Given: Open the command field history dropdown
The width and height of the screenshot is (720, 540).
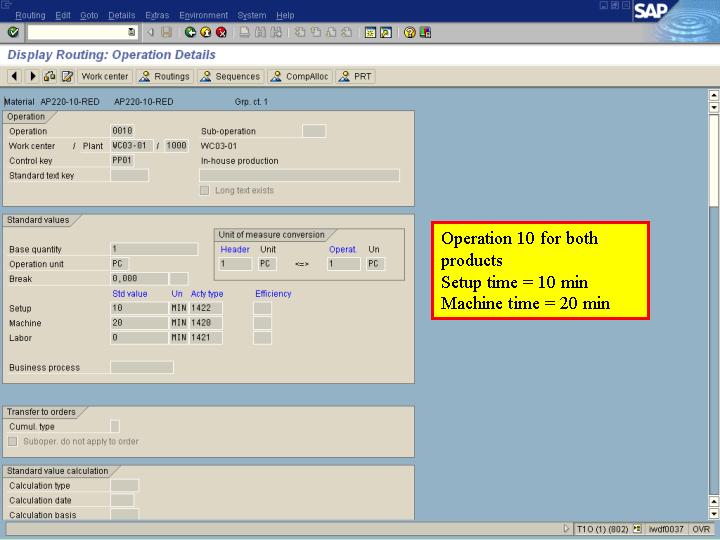Looking at the screenshot, I should tap(132, 32).
